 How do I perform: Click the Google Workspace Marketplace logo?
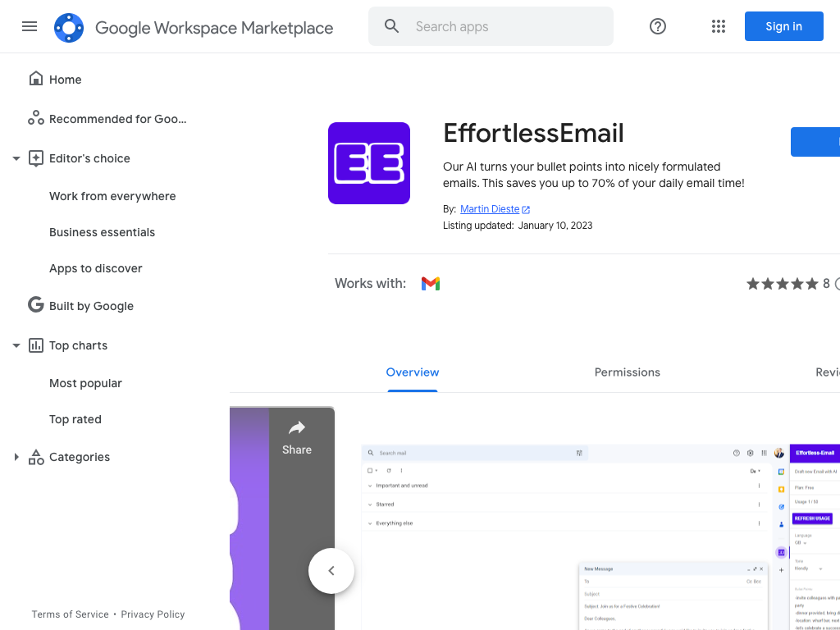pos(69,27)
